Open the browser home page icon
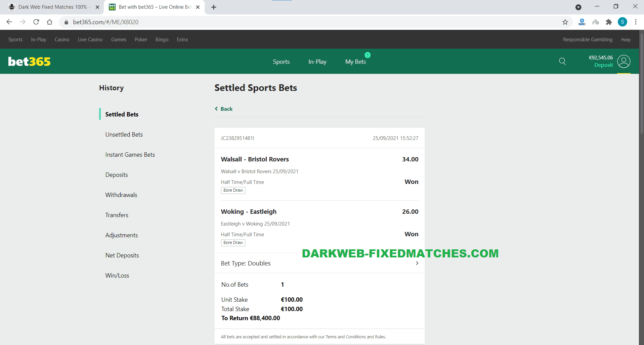 pos(49,22)
